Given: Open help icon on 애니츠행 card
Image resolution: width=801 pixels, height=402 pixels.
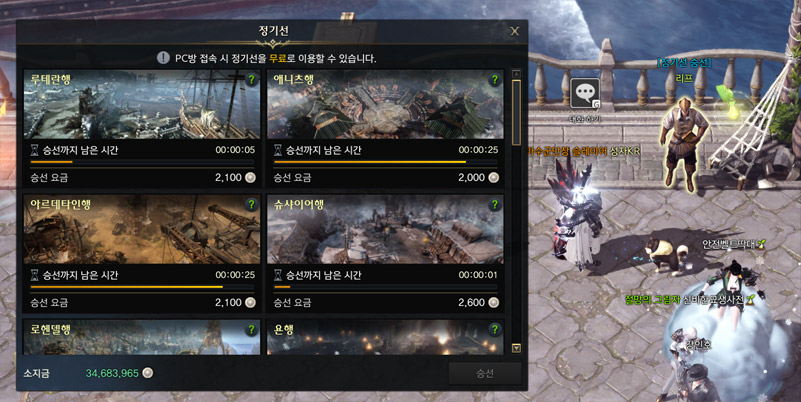Looking at the screenshot, I should point(494,80).
